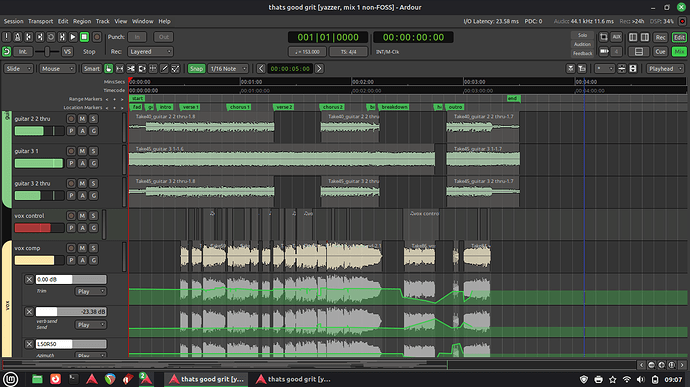Nudge forward with right arrow button
The image size is (690, 387).
[x=319, y=69]
